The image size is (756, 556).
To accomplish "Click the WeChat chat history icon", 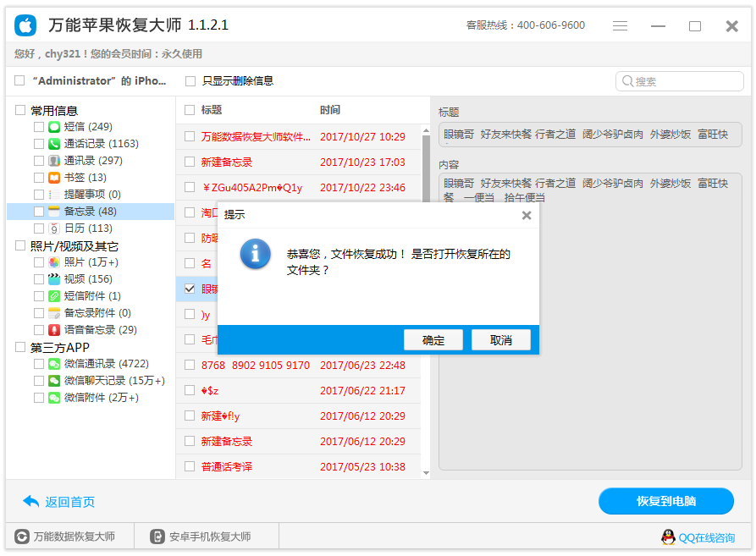I will (54, 381).
